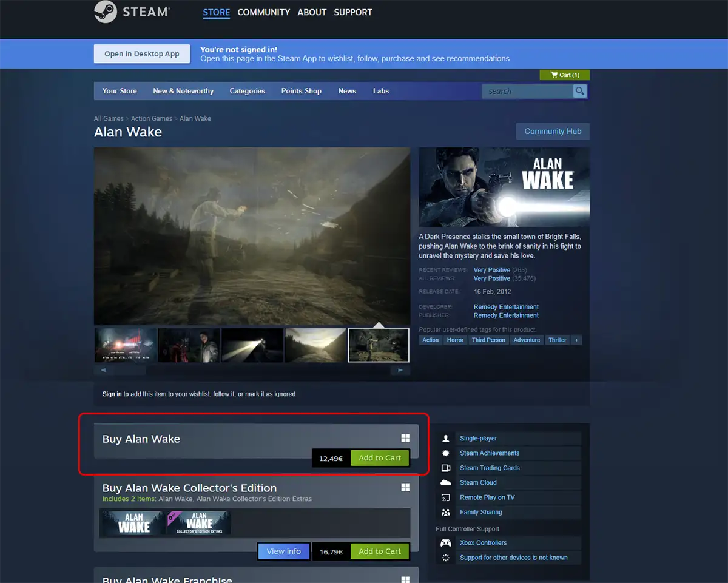The width and height of the screenshot is (728, 583).
Task: Open the COMMUNITY menu
Action: [263, 12]
